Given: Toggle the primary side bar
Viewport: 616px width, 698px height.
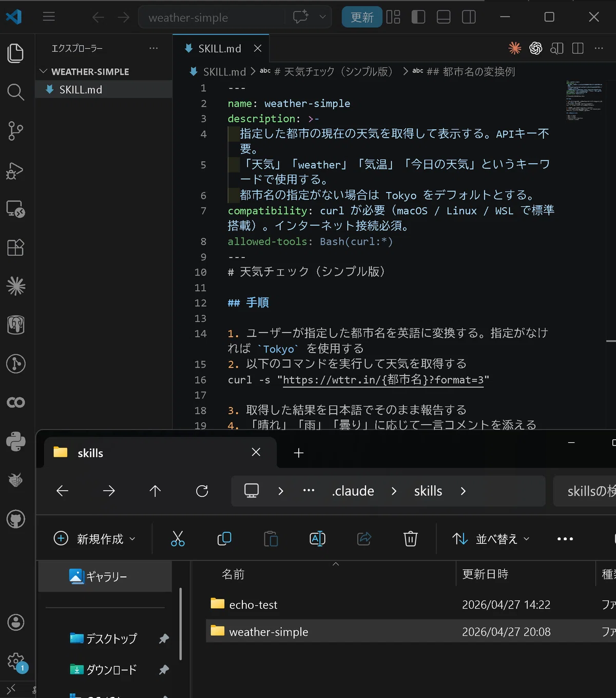Looking at the screenshot, I should tap(418, 17).
